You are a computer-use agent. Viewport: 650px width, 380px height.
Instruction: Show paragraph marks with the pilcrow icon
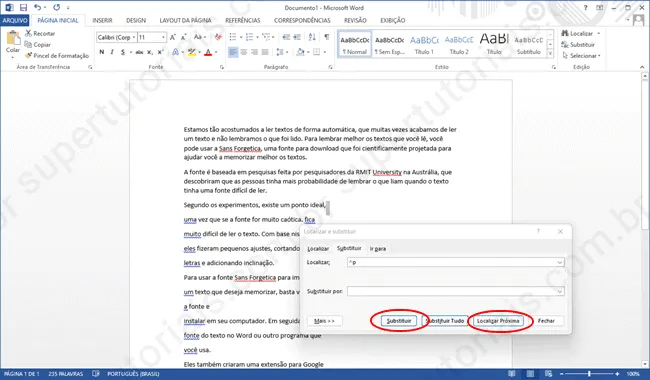327,37
